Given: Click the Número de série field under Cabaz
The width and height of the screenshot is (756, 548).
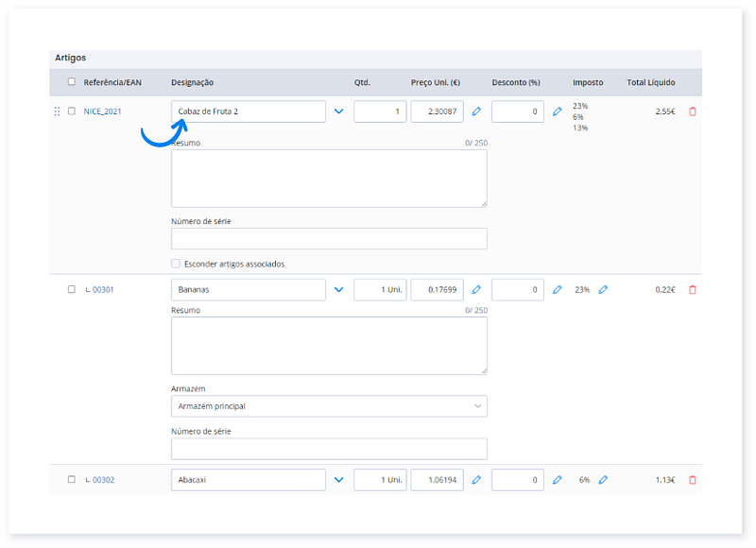Looking at the screenshot, I should point(329,238).
